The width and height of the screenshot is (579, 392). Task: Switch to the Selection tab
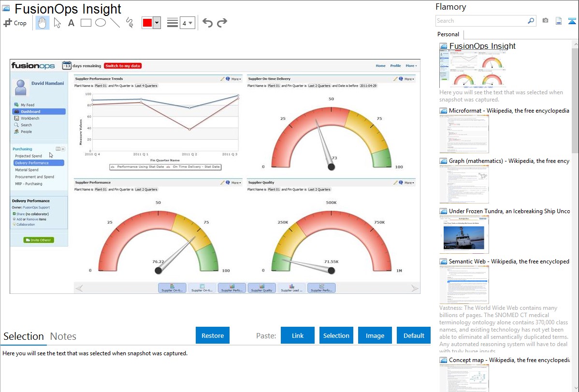pos(24,336)
